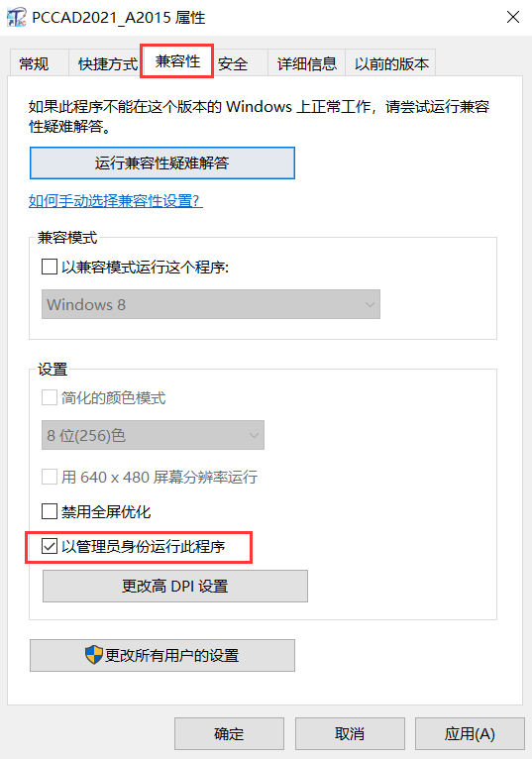This screenshot has width=532, height=759.
Task: Confirm with the 确定 button
Action: [x=229, y=734]
